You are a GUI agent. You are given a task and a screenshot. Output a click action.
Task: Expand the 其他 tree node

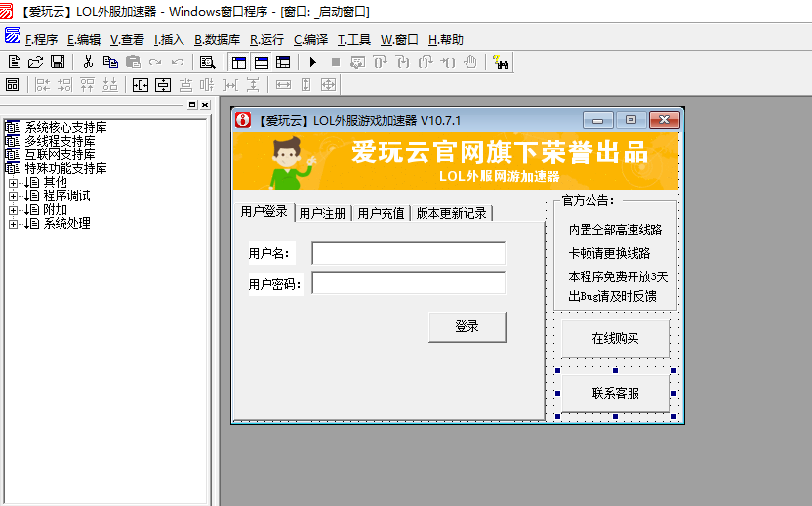(x=13, y=183)
